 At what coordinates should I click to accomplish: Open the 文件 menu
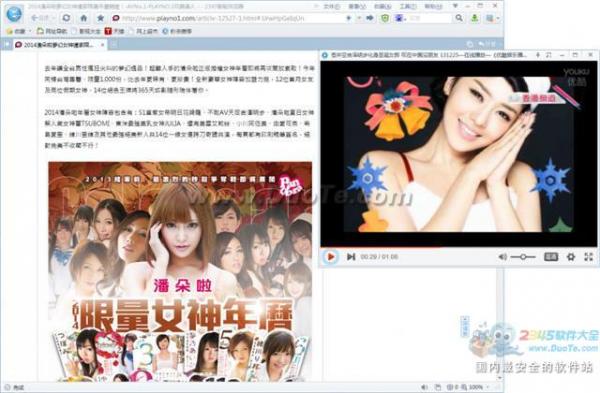331,7
